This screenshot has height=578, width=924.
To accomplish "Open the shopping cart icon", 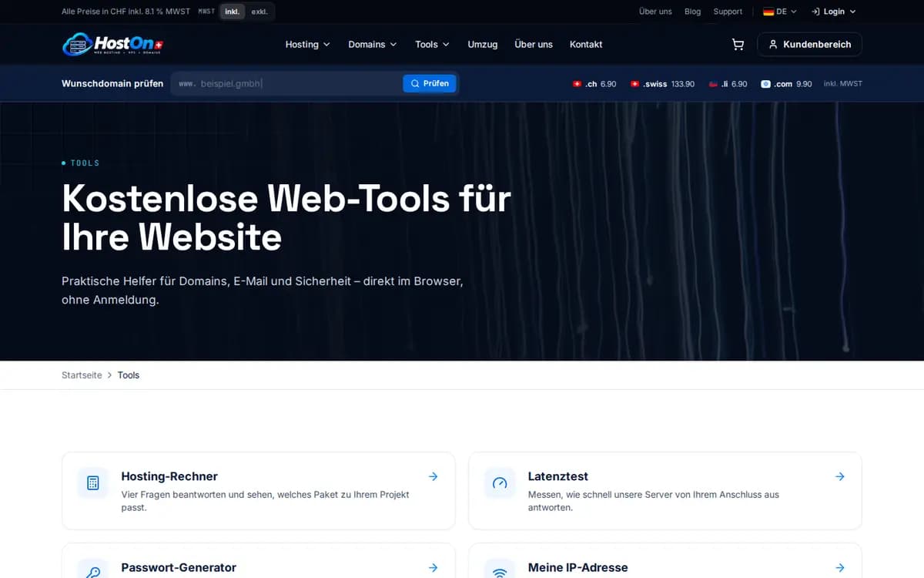I will [x=738, y=45].
